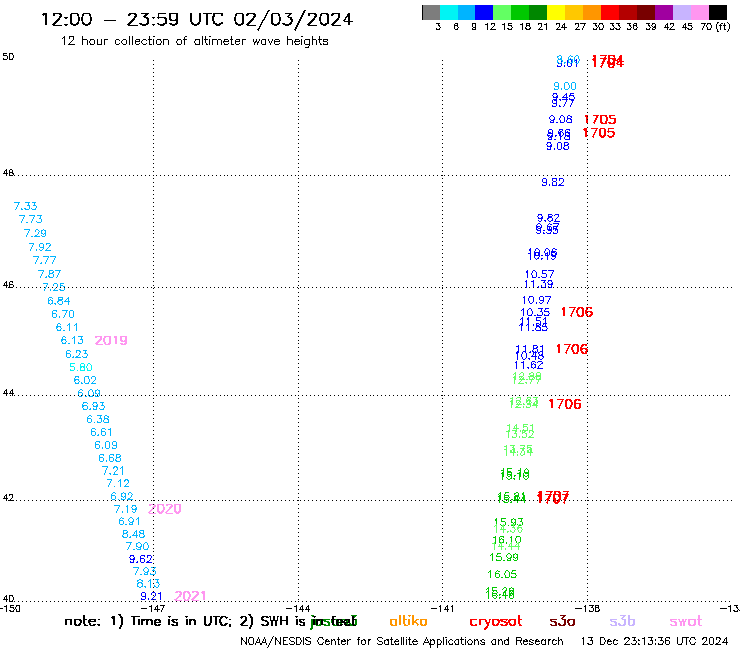740x650 pixels.
Task: Select the 7.21 wave height value
Action: (113, 471)
